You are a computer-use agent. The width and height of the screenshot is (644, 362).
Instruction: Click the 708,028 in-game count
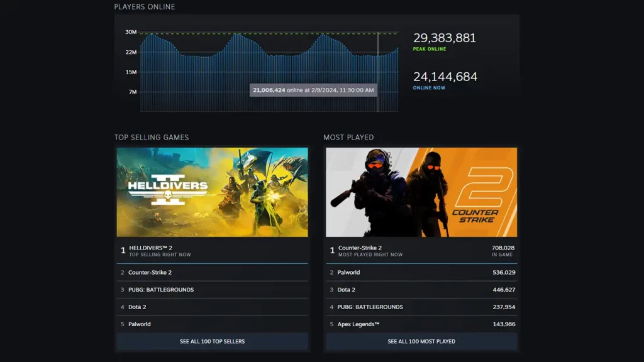pos(502,248)
